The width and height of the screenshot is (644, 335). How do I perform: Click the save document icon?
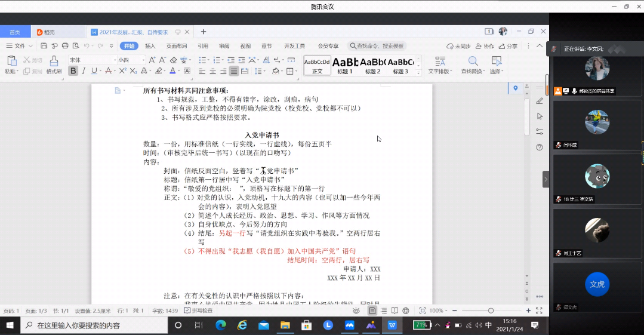coord(44,46)
